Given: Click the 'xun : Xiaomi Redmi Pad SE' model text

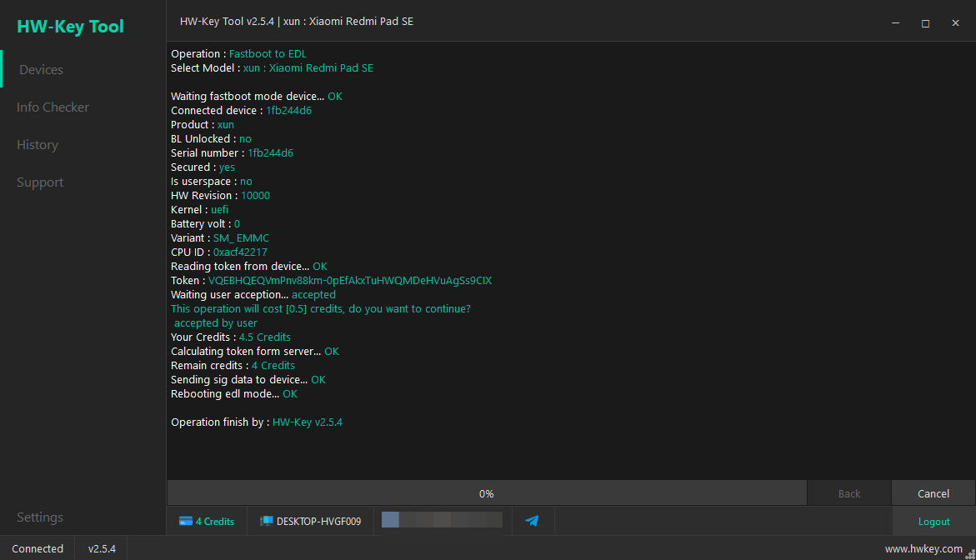Looking at the screenshot, I should [308, 68].
